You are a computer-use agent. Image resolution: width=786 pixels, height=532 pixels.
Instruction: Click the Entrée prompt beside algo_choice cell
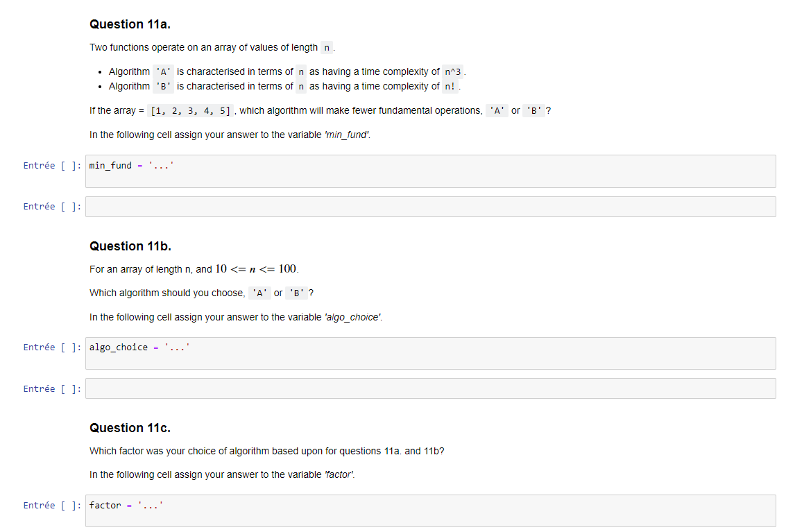coord(51,347)
